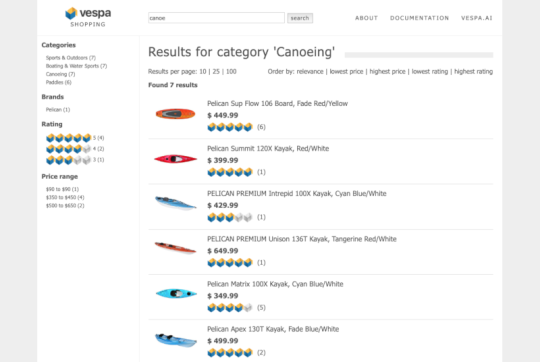This screenshot has height=362, width=540.
Task: Open PELICAN PREMIUM Unison 136T Kayak title
Action: pos(302,239)
